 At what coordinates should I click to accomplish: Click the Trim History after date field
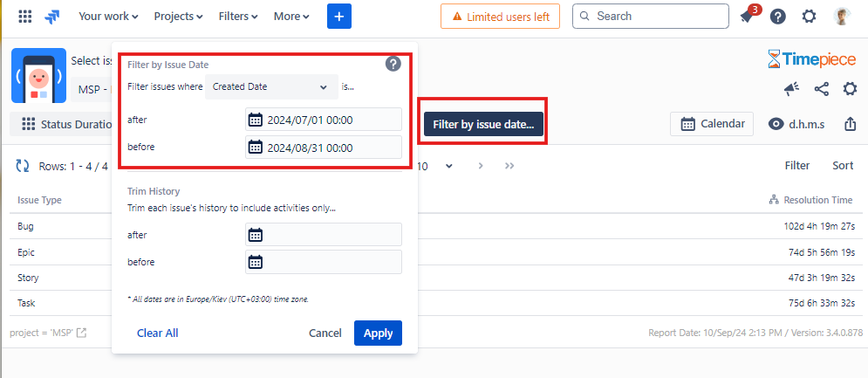[x=324, y=235]
